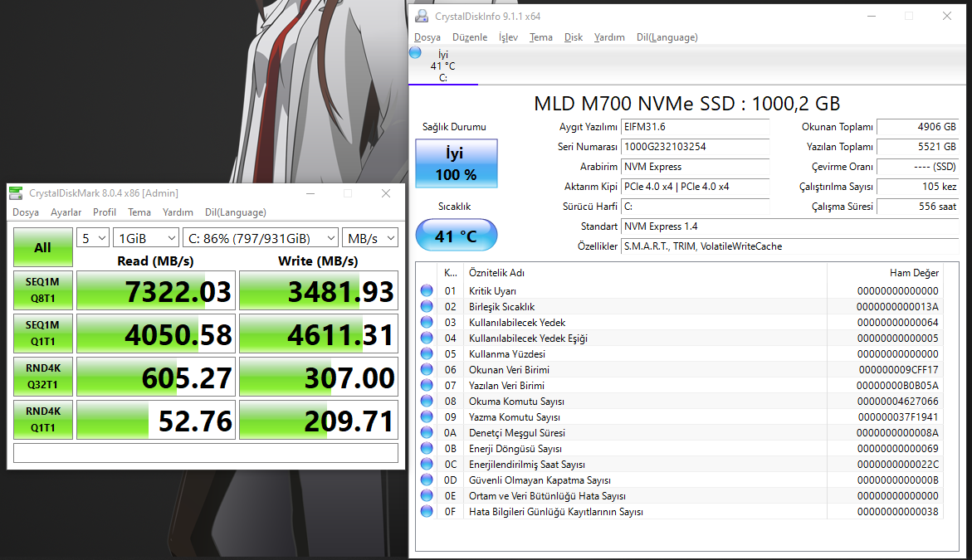Viewport: 972px width, 560px height.
Task: Run all benchmarks with All button
Action: tap(43, 247)
